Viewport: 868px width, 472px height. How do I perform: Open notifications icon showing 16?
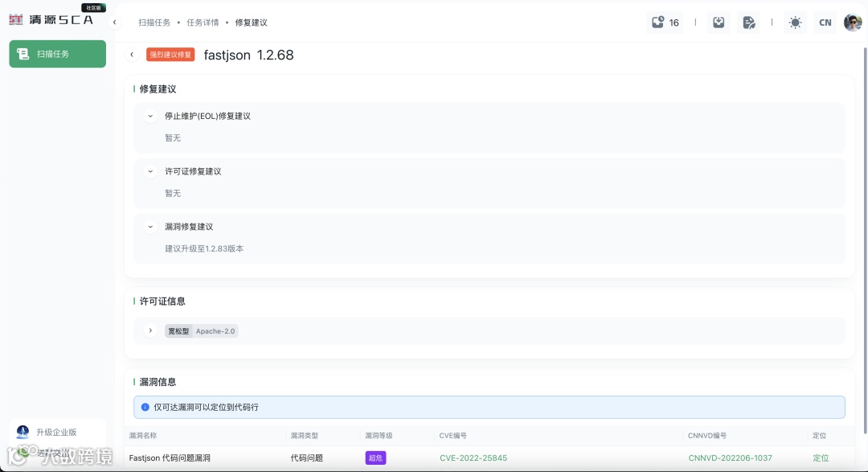(x=665, y=23)
